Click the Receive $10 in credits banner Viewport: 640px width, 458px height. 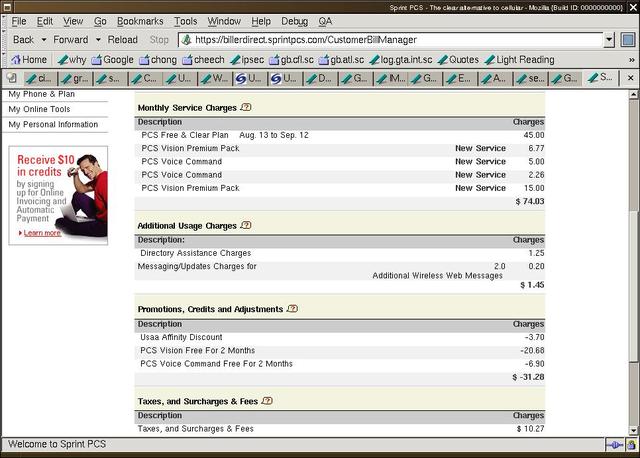pos(58,196)
